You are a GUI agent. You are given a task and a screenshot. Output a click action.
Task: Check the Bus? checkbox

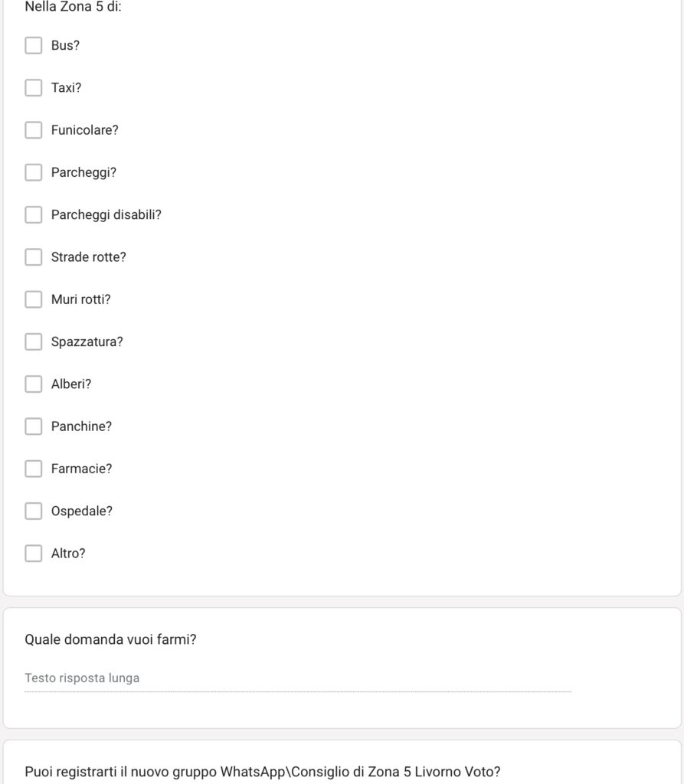pyautogui.click(x=34, y=45)
